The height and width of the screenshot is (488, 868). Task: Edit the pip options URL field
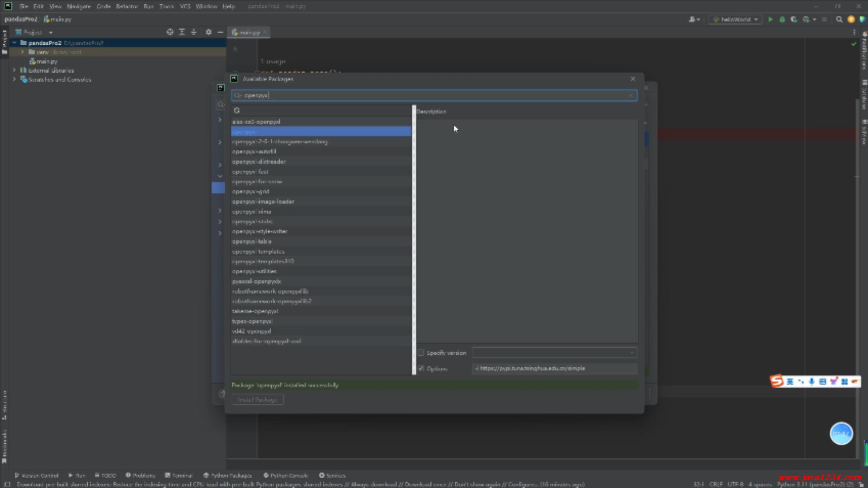point(555,369)
